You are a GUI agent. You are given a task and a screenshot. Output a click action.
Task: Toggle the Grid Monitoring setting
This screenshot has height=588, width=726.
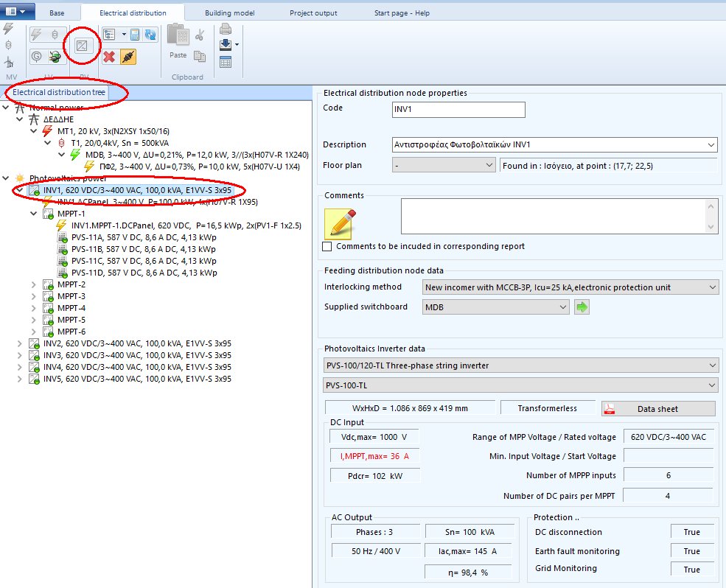tap(691, 569)
